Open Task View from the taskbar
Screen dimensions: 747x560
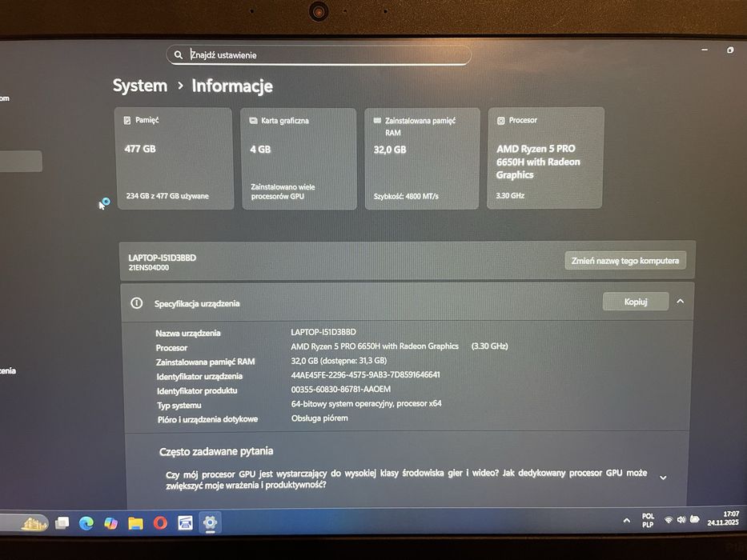(x=62, y=523)
